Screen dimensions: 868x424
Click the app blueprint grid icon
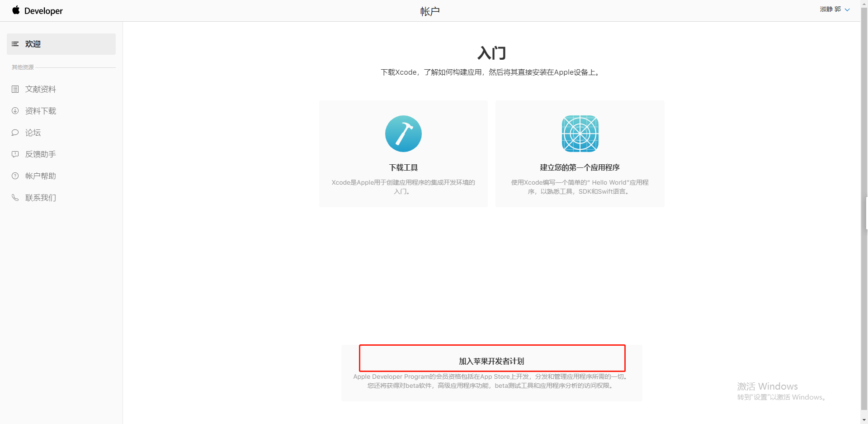(x=580, y=133)
